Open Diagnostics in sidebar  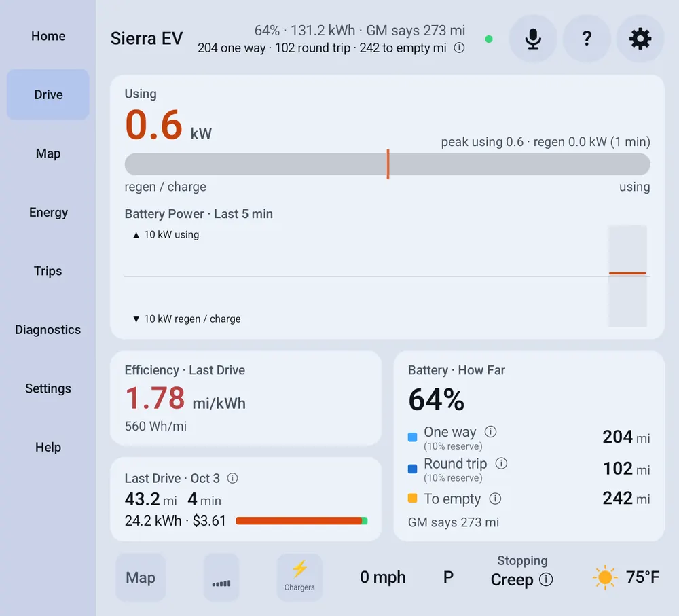pos(48,329)
